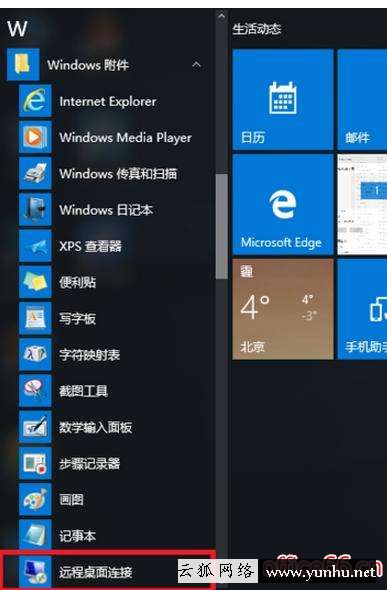Select the 数学输入面板 label text
Screen dimensions: 387x590
coord(96,427)
